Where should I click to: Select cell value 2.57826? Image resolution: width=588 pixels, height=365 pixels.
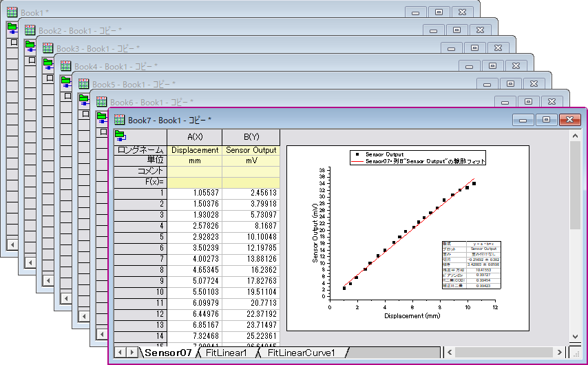pyautogui.click(x=195, y=226)
